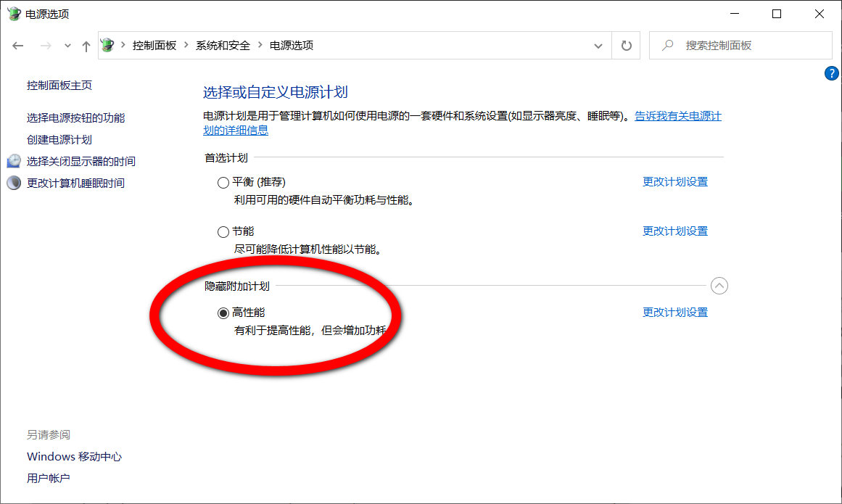Select the 高性能 power plan

coord(223,312)
